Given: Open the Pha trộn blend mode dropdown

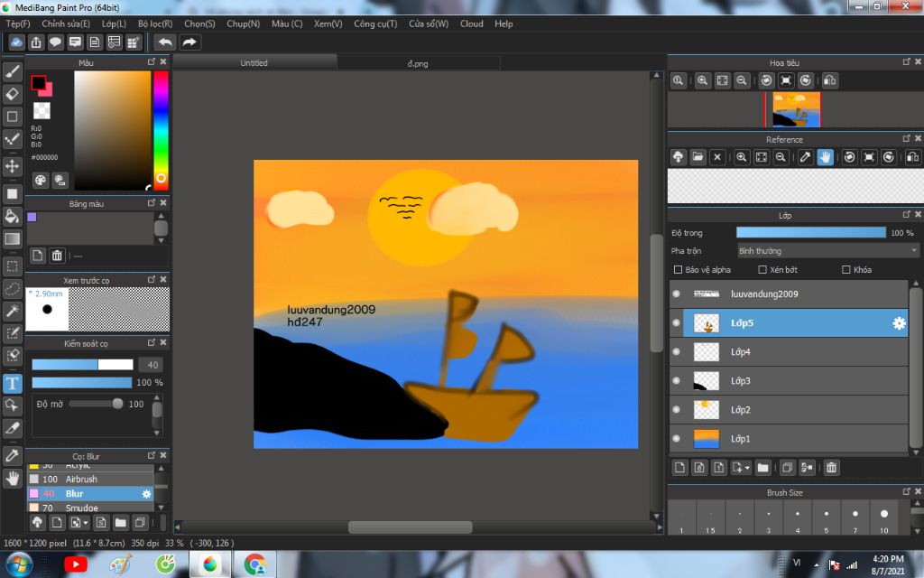Looking at the screenshot, I should pos(828,251).
